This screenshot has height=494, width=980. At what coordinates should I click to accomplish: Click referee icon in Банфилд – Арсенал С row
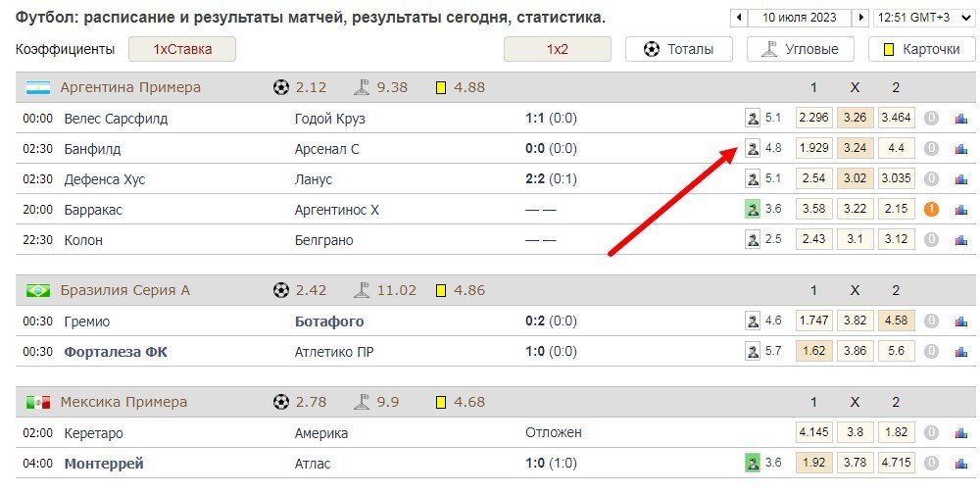pyautogui.click(x=752, y=149)
